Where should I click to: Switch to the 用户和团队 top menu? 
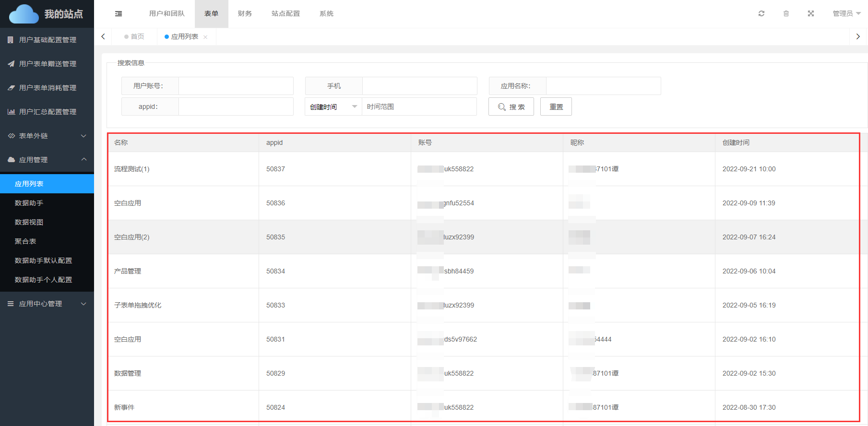pos(166,13)
